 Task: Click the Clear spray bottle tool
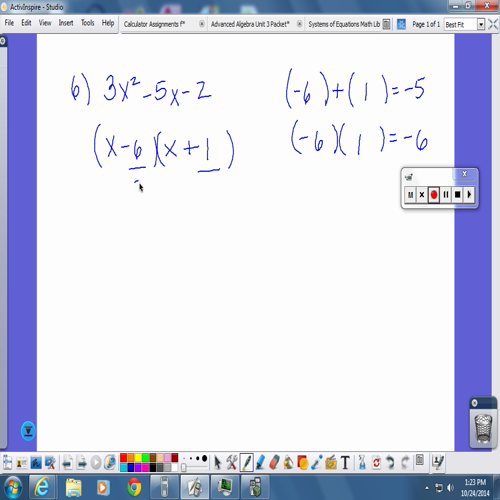(x=362, y=463)
